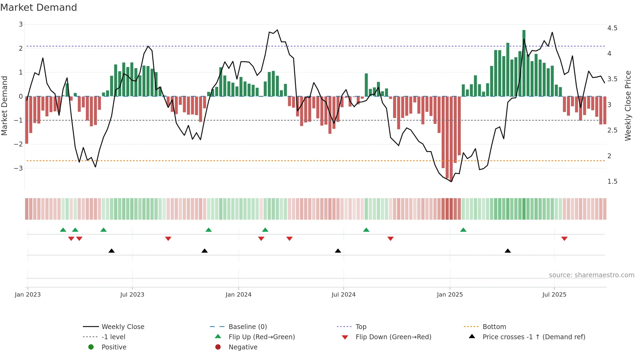Click the tallest green demand bar
This screenshot has height=362, width=644.
[x=524, y=63]
